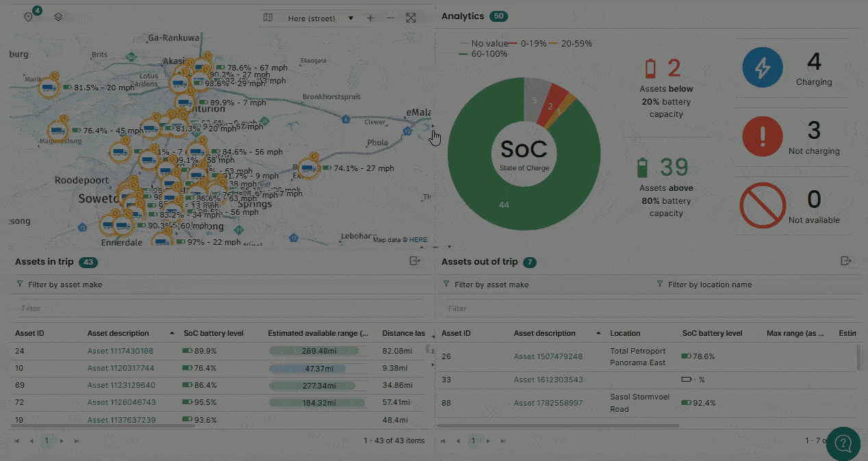Open the map layers icon
868x461 pixels.
click(x=58, y=17)
